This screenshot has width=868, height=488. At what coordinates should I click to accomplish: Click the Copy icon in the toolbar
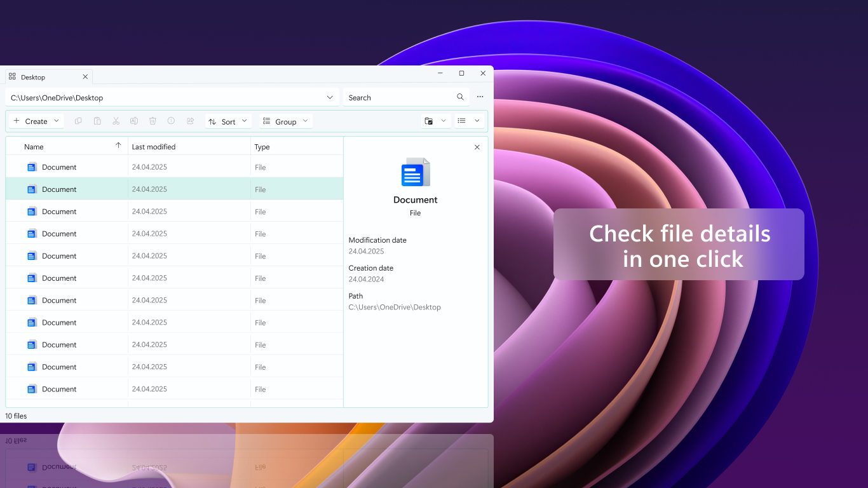coord(78,121)
